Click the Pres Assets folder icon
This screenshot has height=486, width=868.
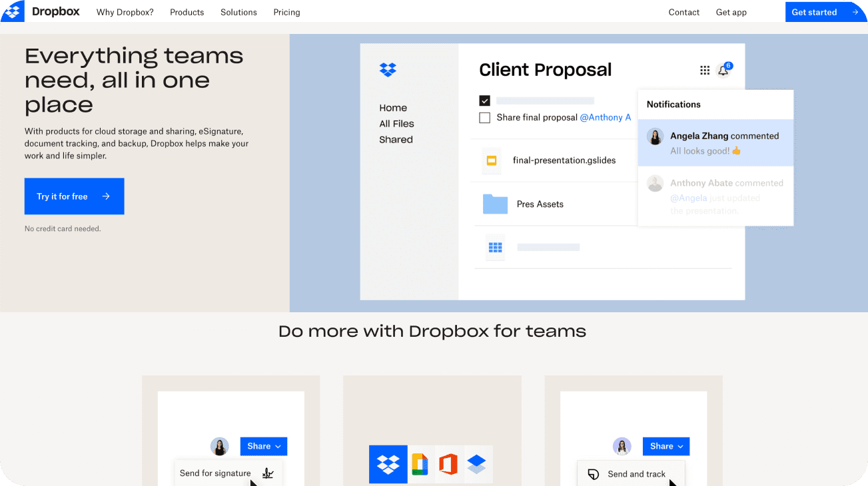(495, 204)
